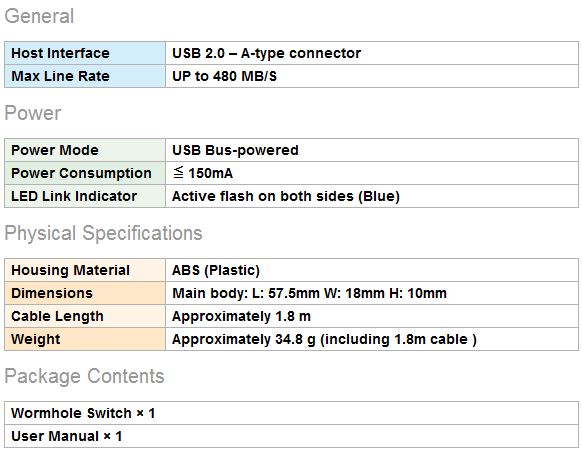Click the USB 2.0 A-type connector value
582x456 pixels.
(x=266, y=53)
